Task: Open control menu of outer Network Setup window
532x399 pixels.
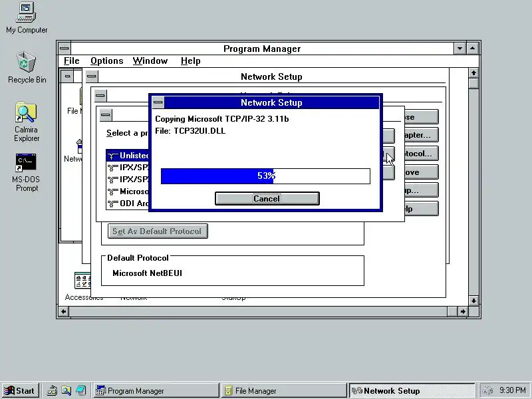Action: [x=91, y=76]
